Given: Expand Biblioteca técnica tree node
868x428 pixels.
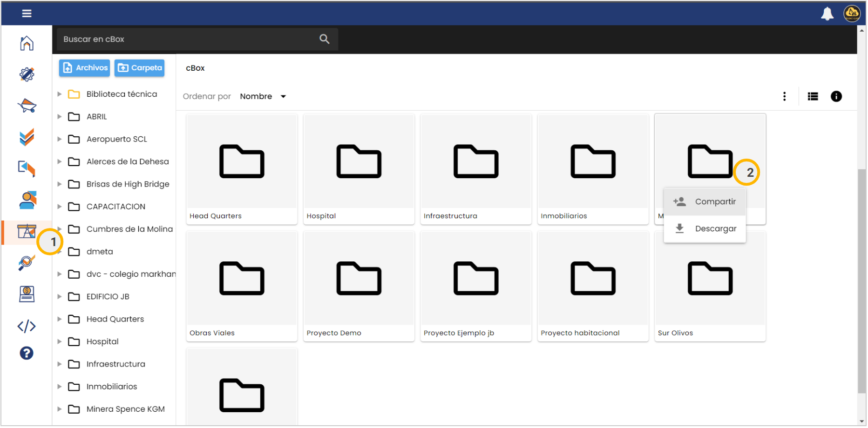Looking at the screenshot, I should [x=60, y=94].
